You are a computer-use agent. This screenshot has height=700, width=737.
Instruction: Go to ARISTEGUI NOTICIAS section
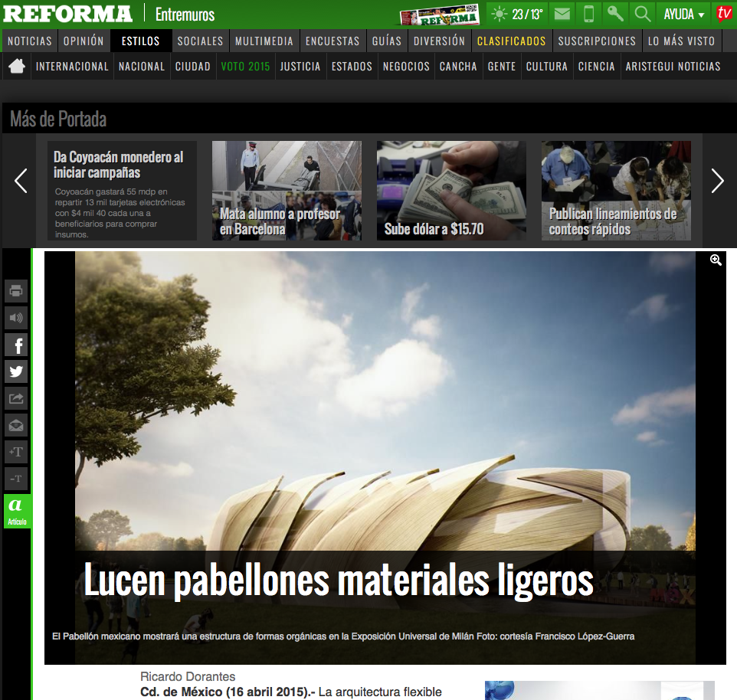(x=673, y=66)
